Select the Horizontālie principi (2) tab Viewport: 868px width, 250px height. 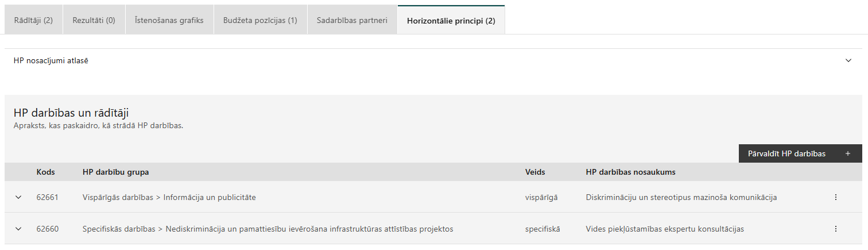pos(451,20)
